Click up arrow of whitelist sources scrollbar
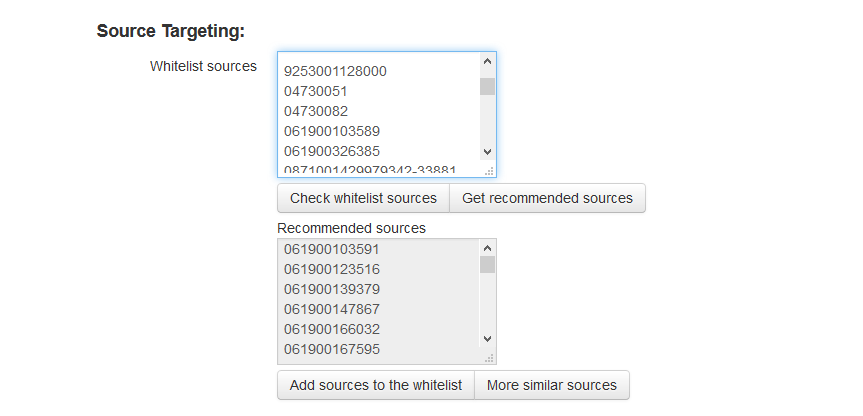 point(487,62)
